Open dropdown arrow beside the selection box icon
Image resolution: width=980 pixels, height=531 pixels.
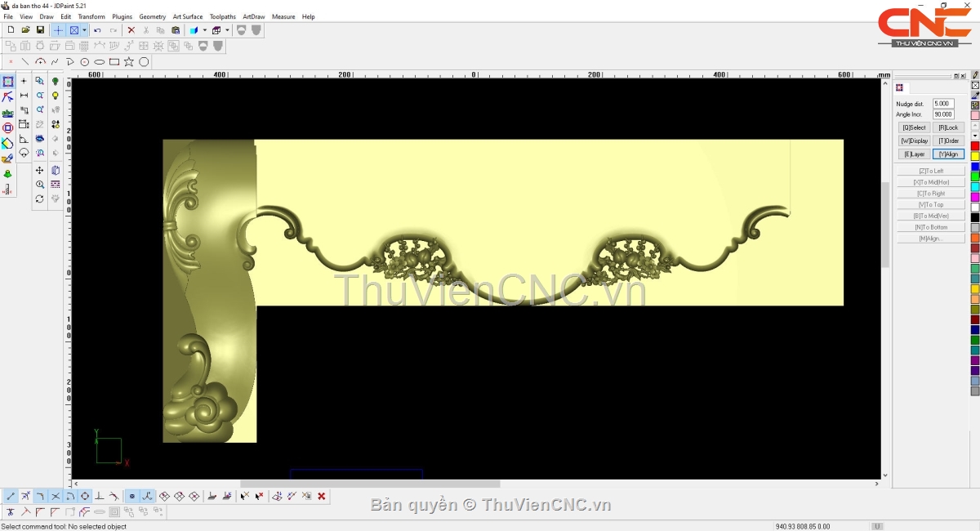pyautogui.click(x=84, y=30)
